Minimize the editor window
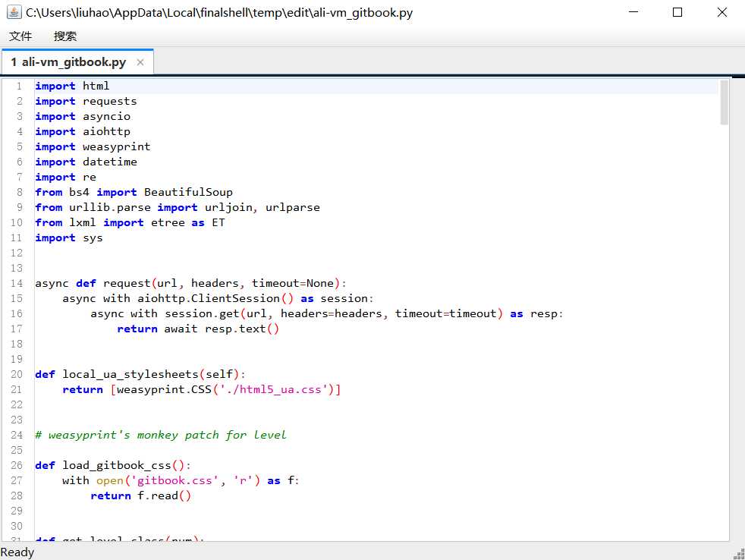The height and width of the screenshot is (560, 745). coord(633,12)
